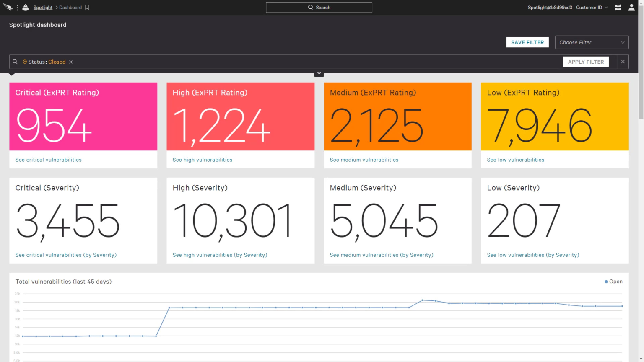Bookmark the Dashboard page
The image size is (644, 362).
point(87,8)
